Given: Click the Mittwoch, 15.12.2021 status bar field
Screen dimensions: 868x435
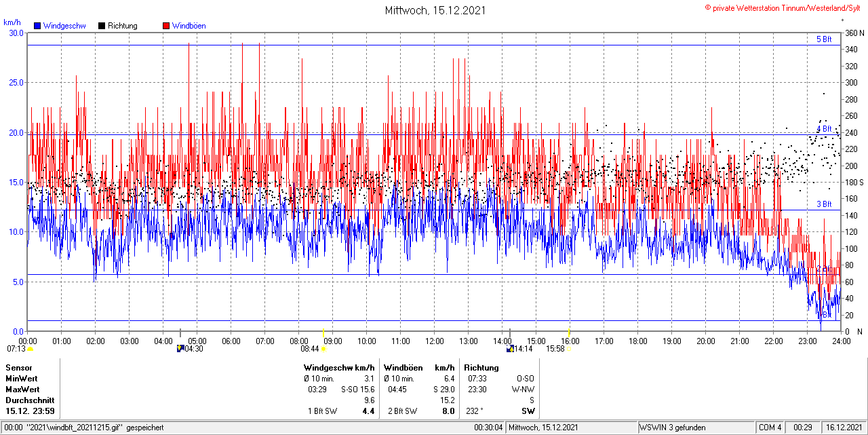Looking at the screenshot, I should point(572,428).
